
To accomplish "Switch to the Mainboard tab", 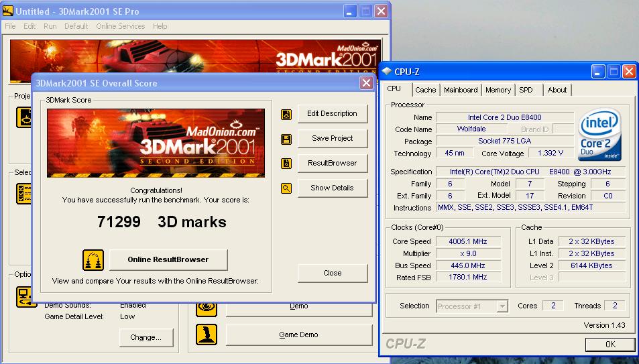I will pos(461,90).
